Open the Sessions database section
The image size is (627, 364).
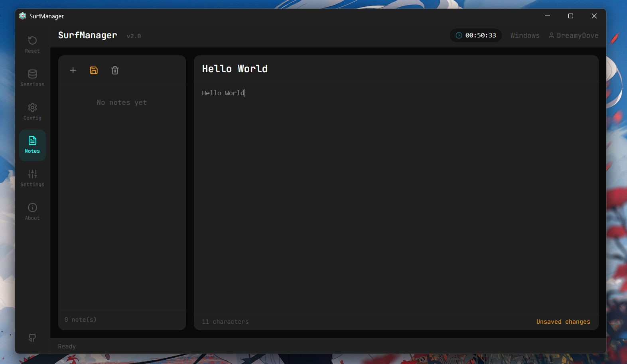click(32, 78)
